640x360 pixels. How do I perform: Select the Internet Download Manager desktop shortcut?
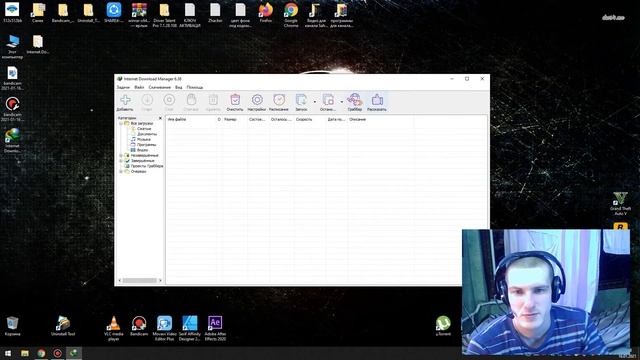[13, 140]
